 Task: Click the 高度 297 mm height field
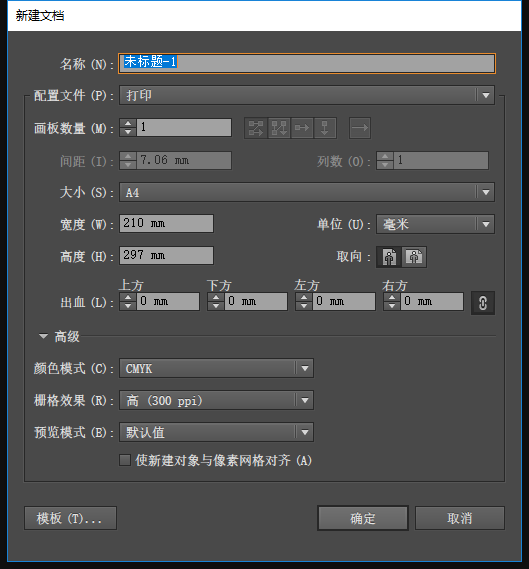167,255
